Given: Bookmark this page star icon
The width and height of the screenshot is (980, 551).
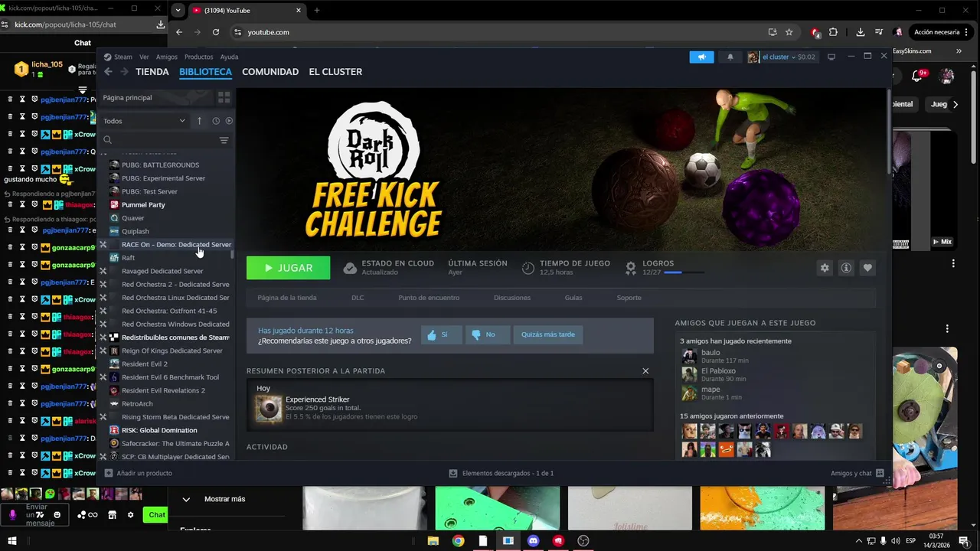Looking at the screenshot, I should click(789, 32).
